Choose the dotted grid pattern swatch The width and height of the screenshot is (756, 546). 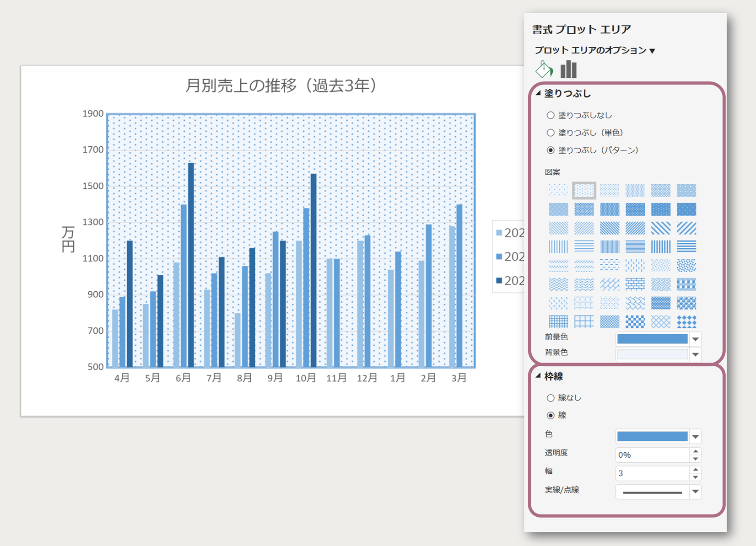(584, 303)
